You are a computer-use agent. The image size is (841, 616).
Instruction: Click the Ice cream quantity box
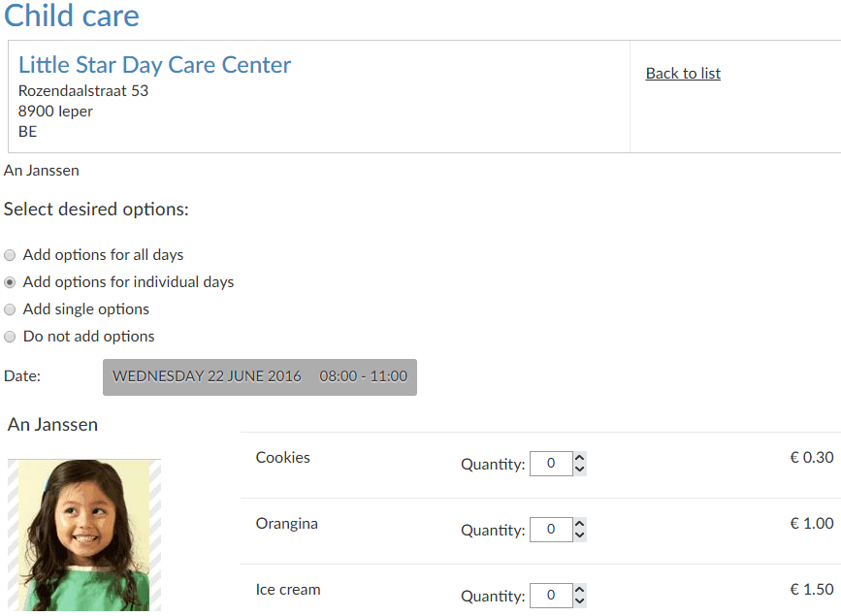point(550,596)
